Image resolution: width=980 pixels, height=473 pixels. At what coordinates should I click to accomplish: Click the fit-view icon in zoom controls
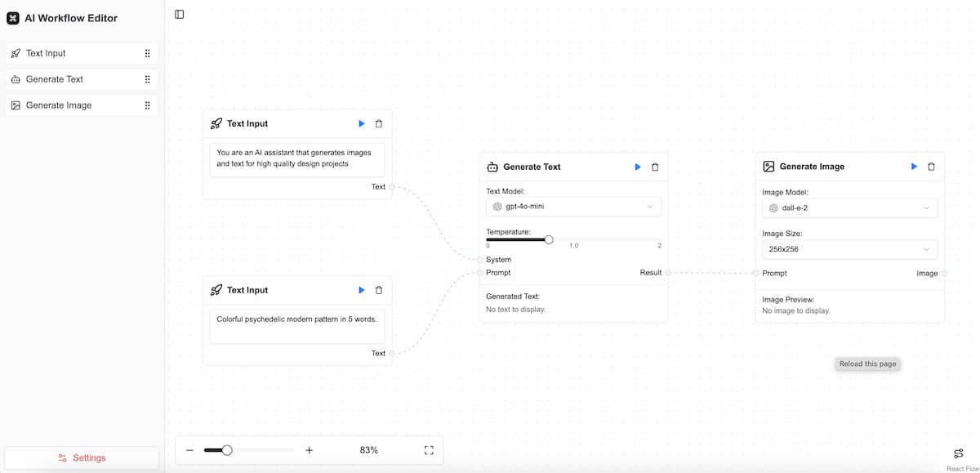pos(428,449)
